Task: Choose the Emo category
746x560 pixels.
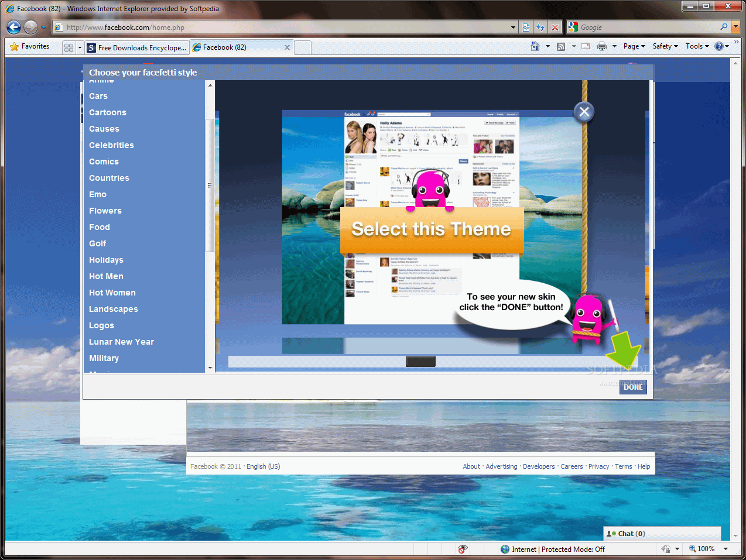Action: coord(98,194)
